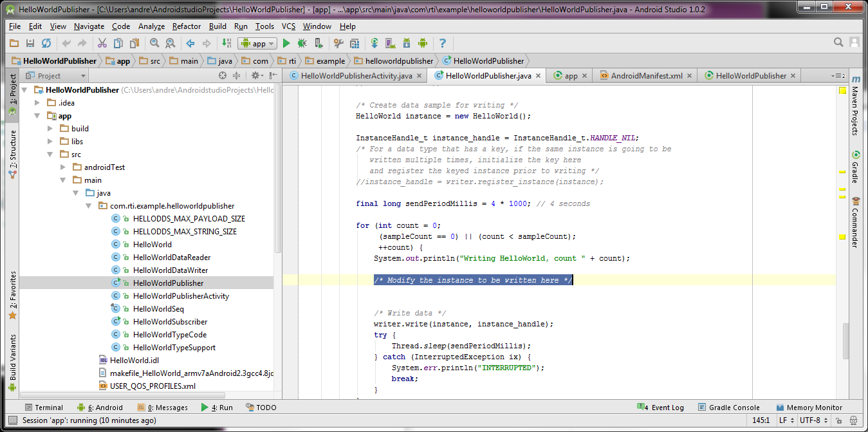Toggle the Gradle side panel
Image resolution: width=868 pixels, height=432 pixels.
tap(855, 167)
